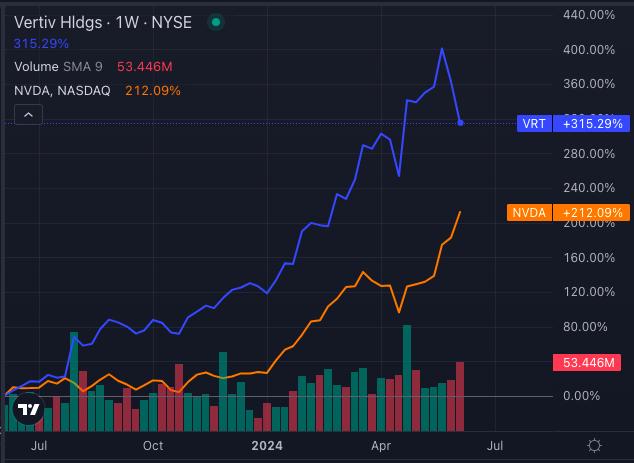
Task: Click the TradingView logo icon
Action: (x=29, y=410)
